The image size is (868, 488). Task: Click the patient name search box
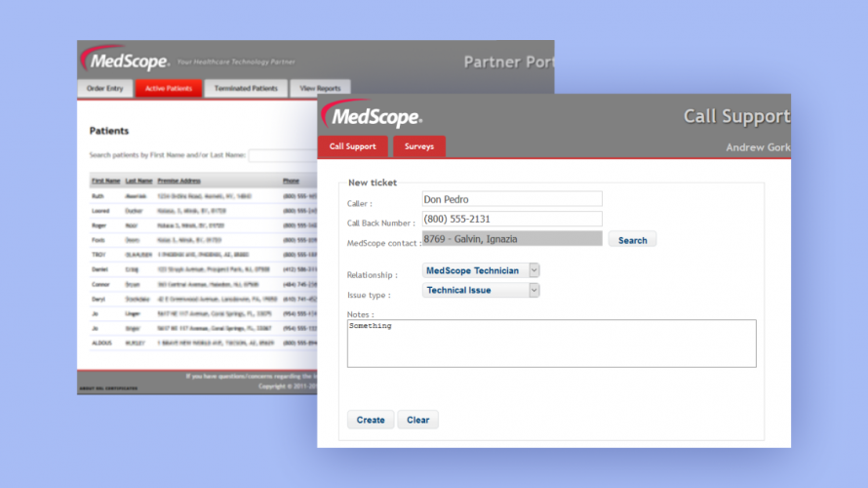[283, 155]
